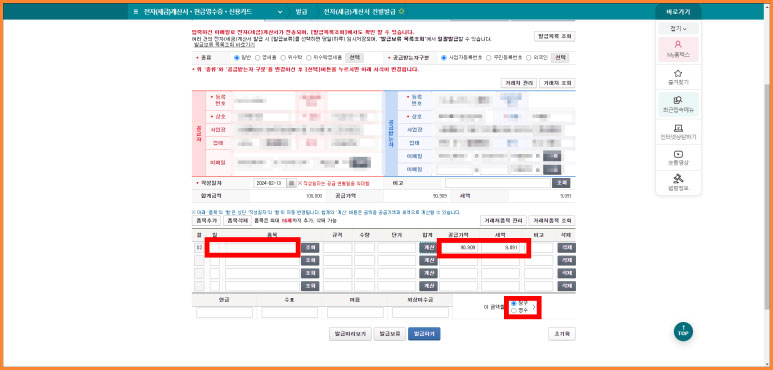Viewport: 773px width, 370px height.
Task: Select 주민등록번호 radio for 공급받는자구분
Action: click(489, 58)
